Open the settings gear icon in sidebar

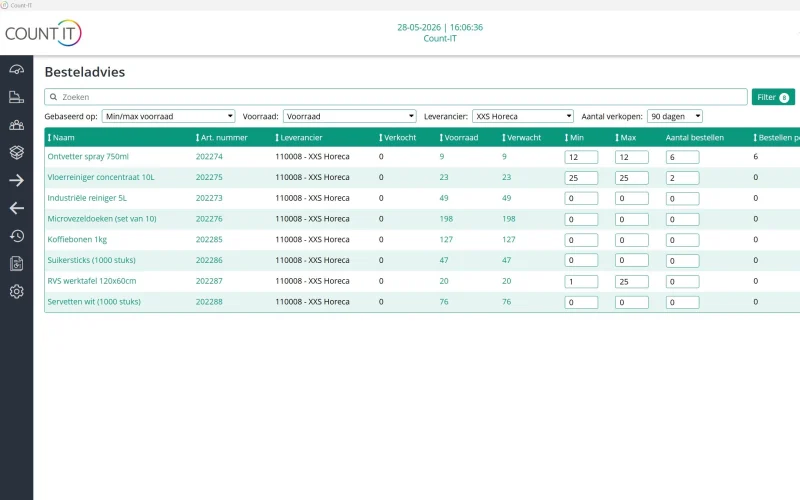(16, 291)
